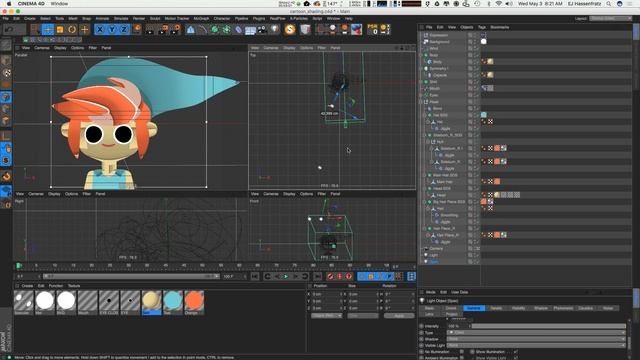This screenshot has height=360, width=640.
Task: Click Make Editable in the left sidebar
Action: point(6,44)
